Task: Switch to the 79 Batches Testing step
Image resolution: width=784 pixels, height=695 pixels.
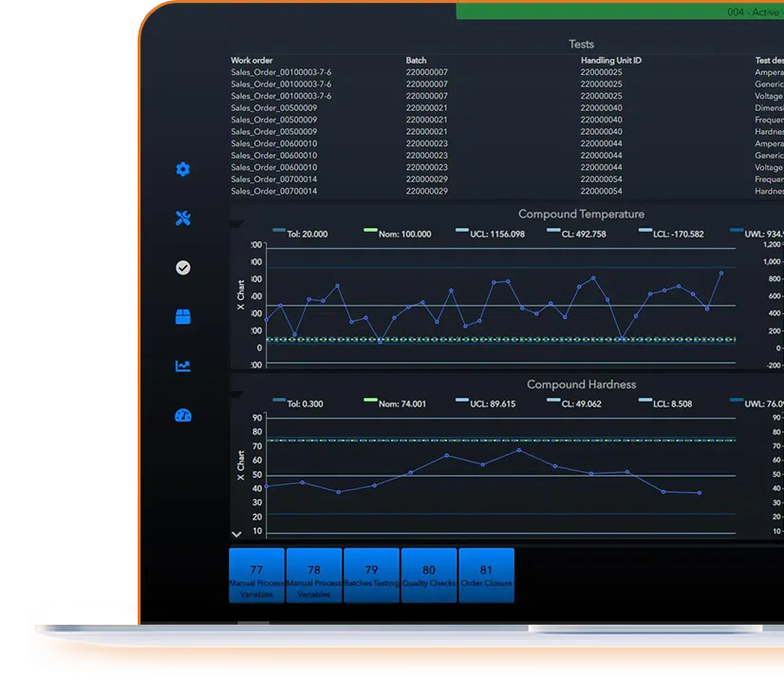Action: [x=371, y=573]
